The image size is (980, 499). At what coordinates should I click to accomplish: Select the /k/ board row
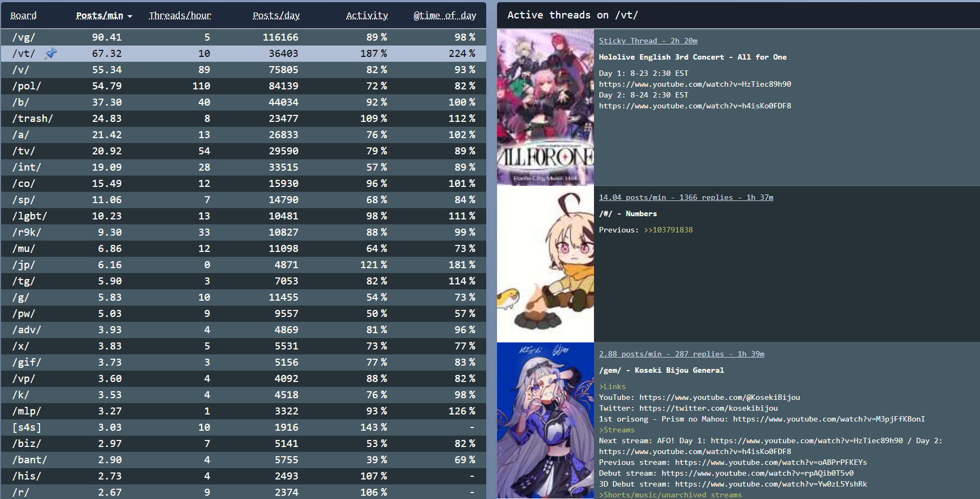point(243,394)
